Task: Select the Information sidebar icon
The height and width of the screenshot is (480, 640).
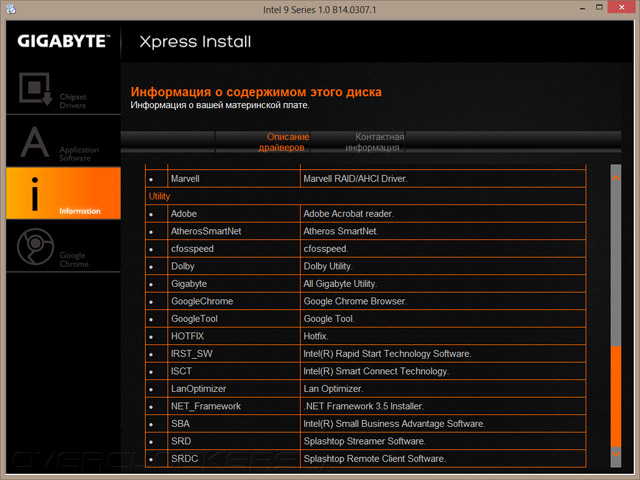Action: [x=35, y=194]
